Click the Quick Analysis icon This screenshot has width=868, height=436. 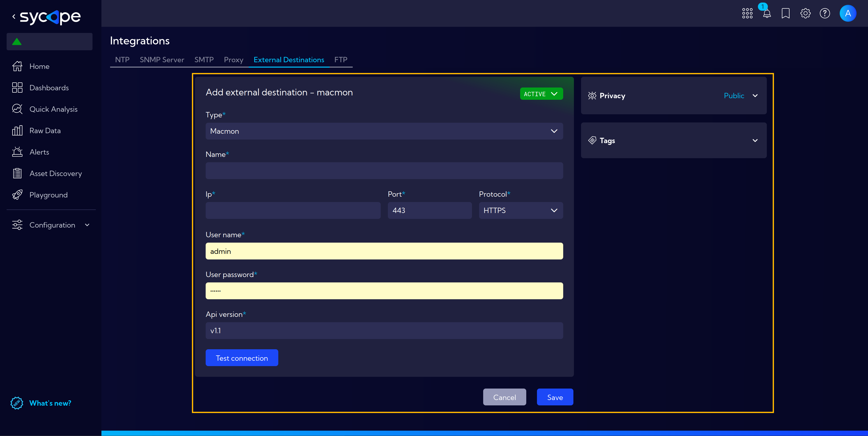pos(17,109)
